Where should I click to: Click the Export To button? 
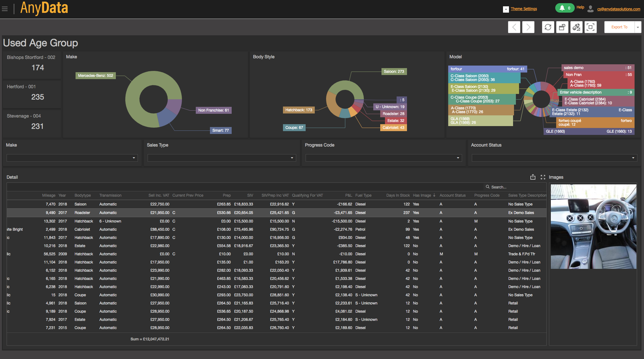click(x=619, y=27)
